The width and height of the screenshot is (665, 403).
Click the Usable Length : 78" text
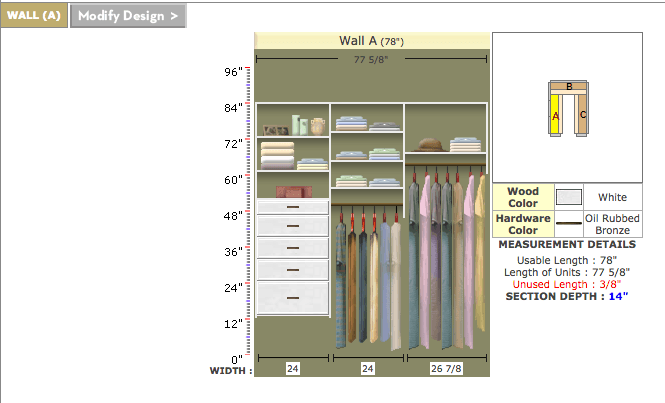567,260
